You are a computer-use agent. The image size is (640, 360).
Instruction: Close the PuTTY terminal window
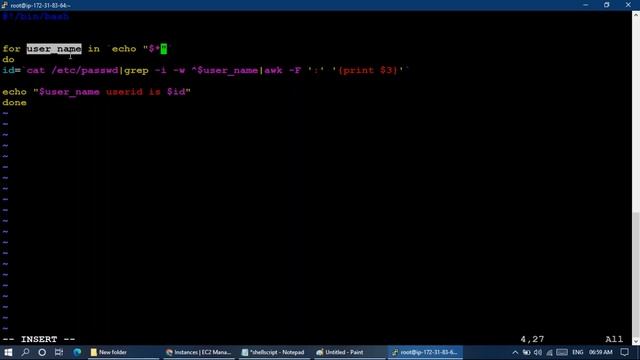click(628, 5)
